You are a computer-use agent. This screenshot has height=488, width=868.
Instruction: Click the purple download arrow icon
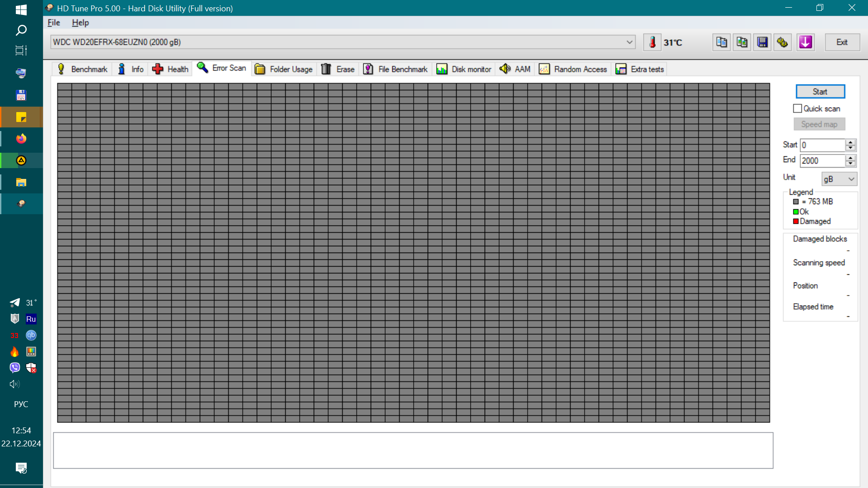tap(806, 42)
